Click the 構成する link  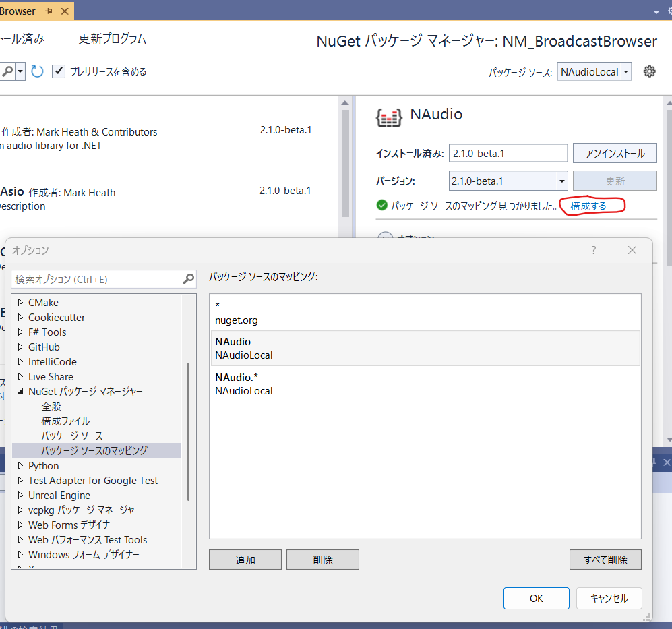(588, 206)
